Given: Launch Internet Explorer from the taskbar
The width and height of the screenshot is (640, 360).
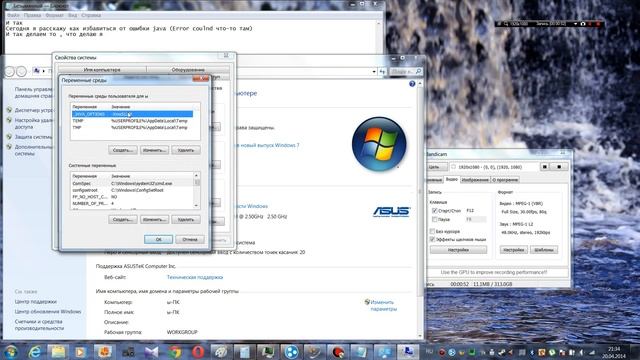Looking at the screenshot, I should [36, 352].
